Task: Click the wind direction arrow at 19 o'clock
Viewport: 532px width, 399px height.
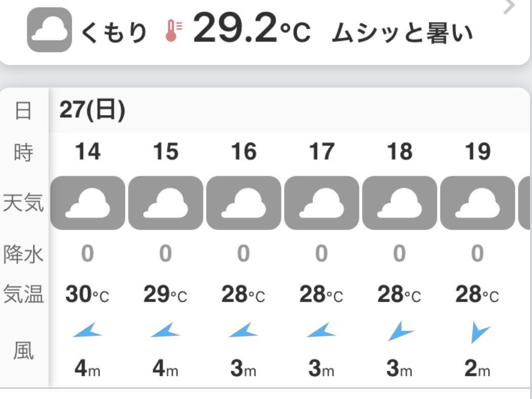Action: pos(478,333)
